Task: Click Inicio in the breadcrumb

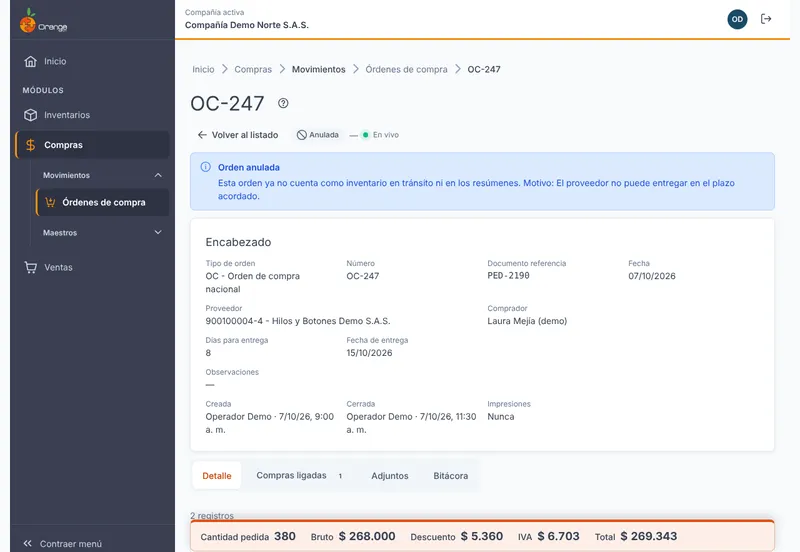Action: pos(203,69)
